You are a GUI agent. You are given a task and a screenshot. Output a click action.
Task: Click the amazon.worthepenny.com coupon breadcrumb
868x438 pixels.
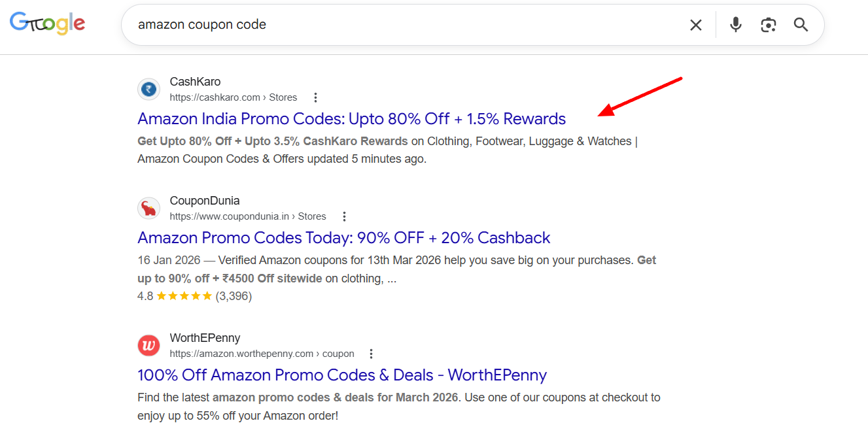262,353
